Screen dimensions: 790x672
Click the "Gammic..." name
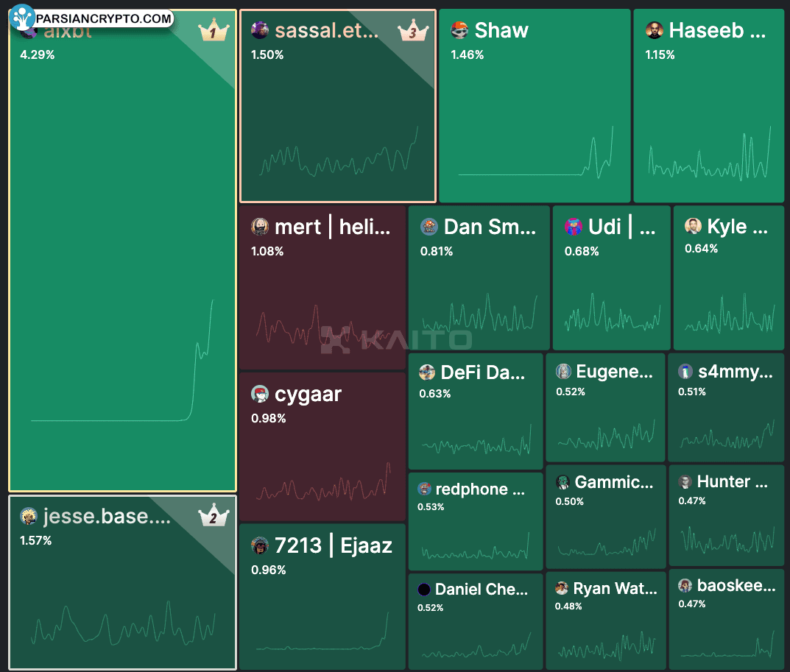click(613, 483)
